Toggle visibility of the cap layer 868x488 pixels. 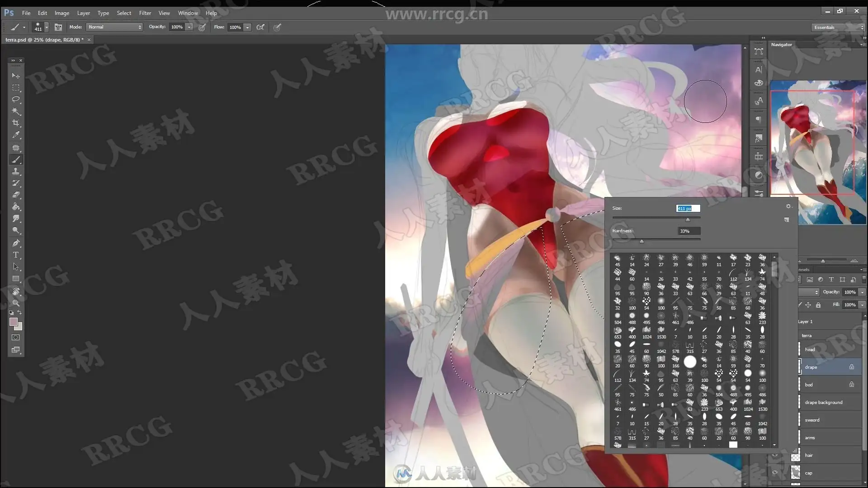tap(775, 473)
